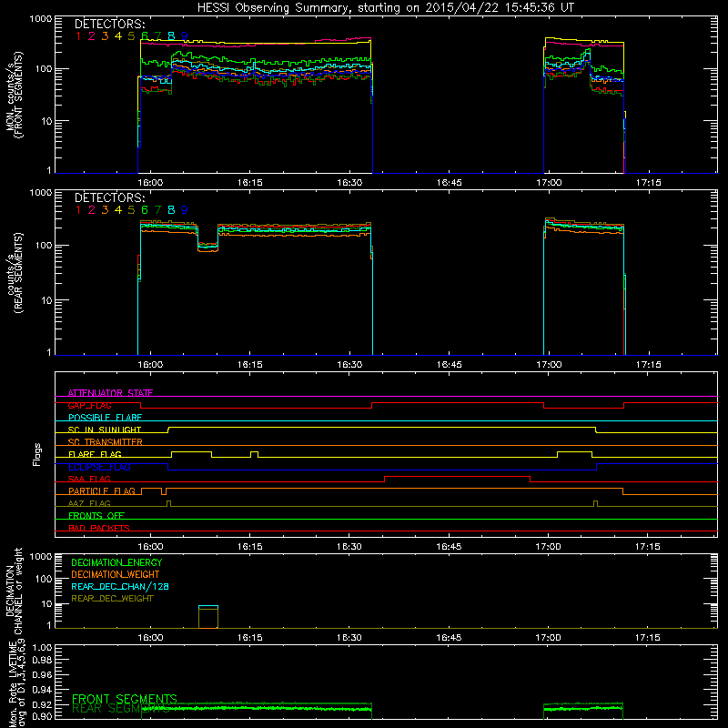Click the ATTENUATOR STATE flag label
Image resolution: width=728 pixels, height=728 pixels.
tap(110, 393)
